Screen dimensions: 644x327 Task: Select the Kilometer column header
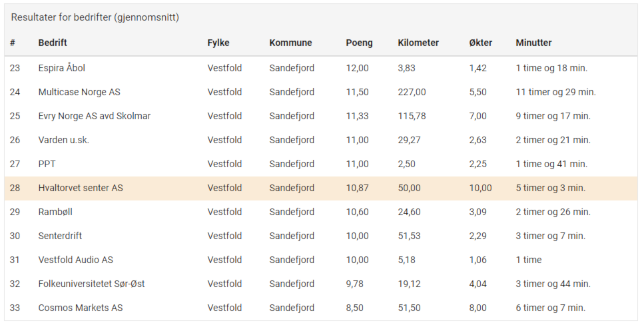point(418,43)
